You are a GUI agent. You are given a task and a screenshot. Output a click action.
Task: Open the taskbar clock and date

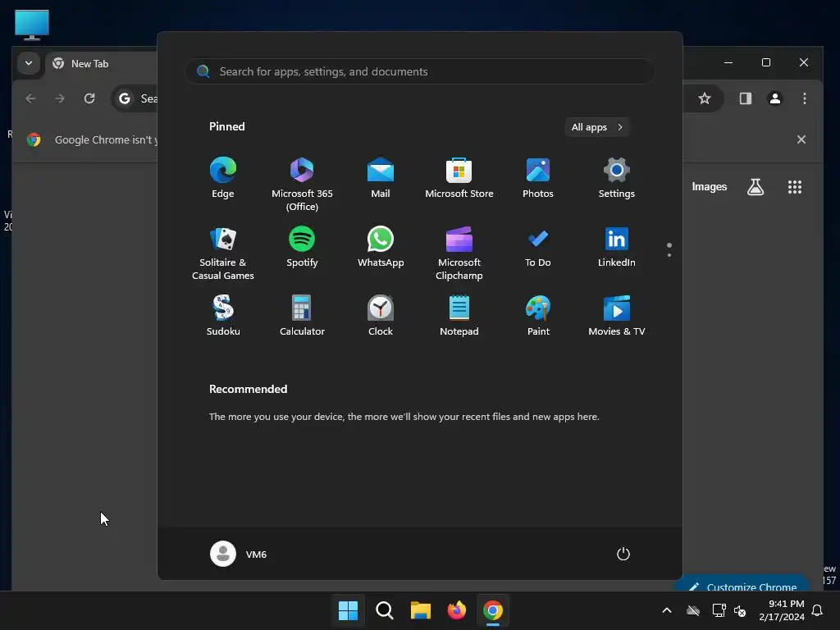[x=782, y=610]
